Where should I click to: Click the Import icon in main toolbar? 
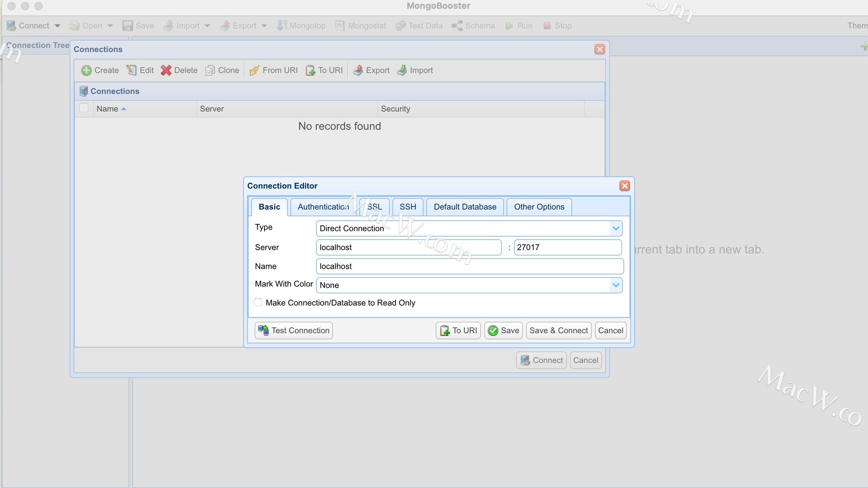tap(168, 26)
